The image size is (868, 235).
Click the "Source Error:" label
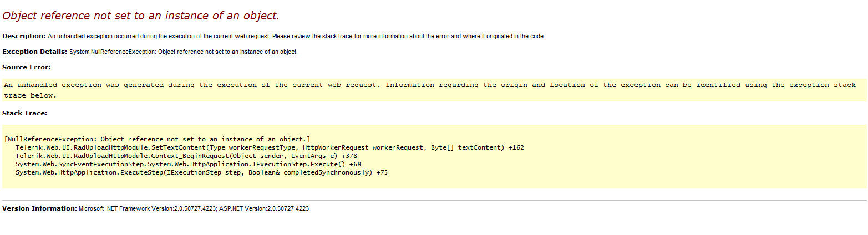click(x=27, y=67)
